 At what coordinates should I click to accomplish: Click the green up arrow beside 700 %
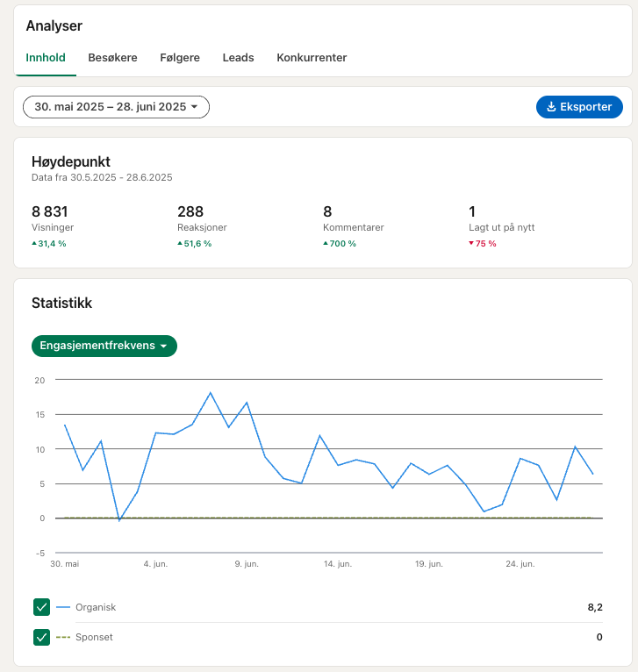(326, 243)
